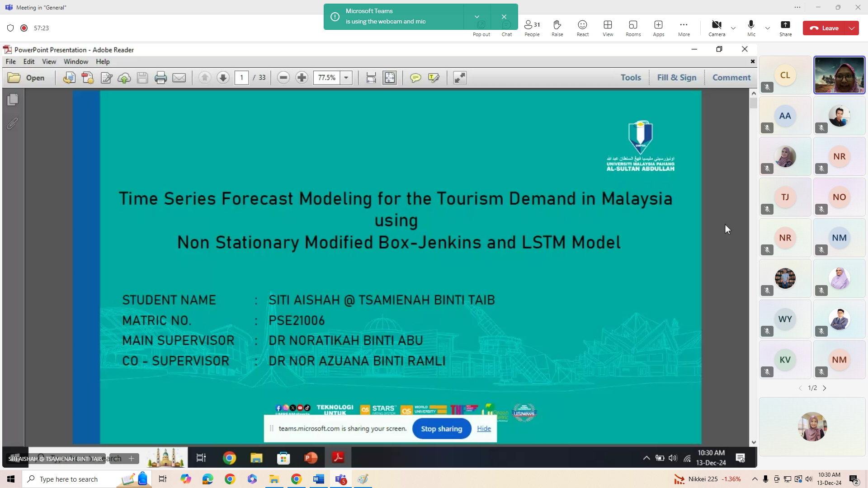
Task: Click Stop sharing button
Action: coord(441,429)
